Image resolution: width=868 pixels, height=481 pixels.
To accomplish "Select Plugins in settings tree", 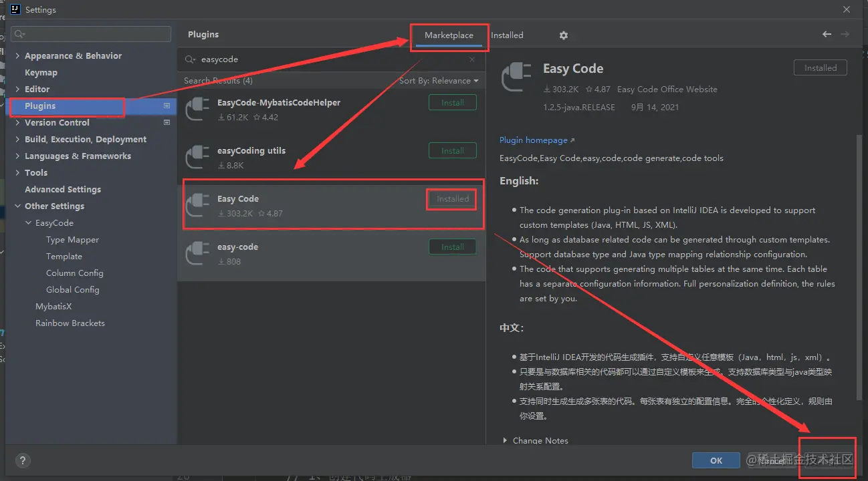I will [40, 106].
